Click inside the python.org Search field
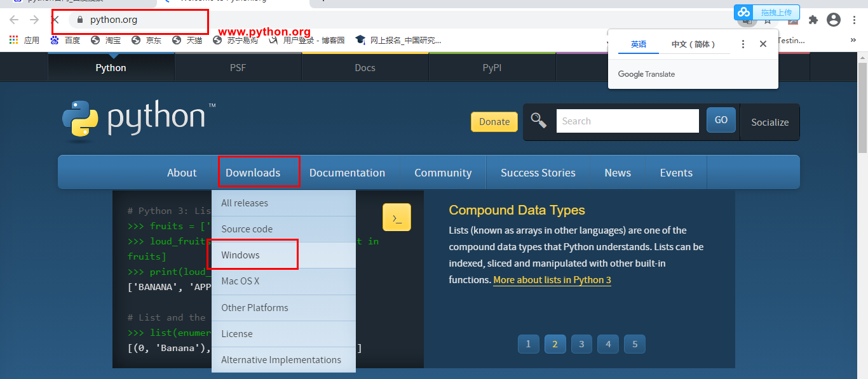This screenshot has width=868, height=379. pyautogui.click(x=627, y=121)
